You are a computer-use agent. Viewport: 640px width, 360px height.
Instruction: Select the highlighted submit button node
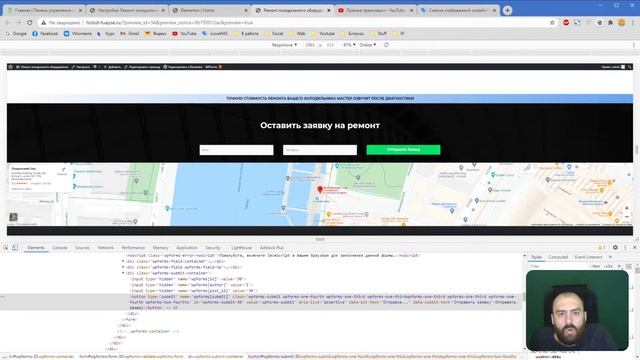click(x=322, y=302)
